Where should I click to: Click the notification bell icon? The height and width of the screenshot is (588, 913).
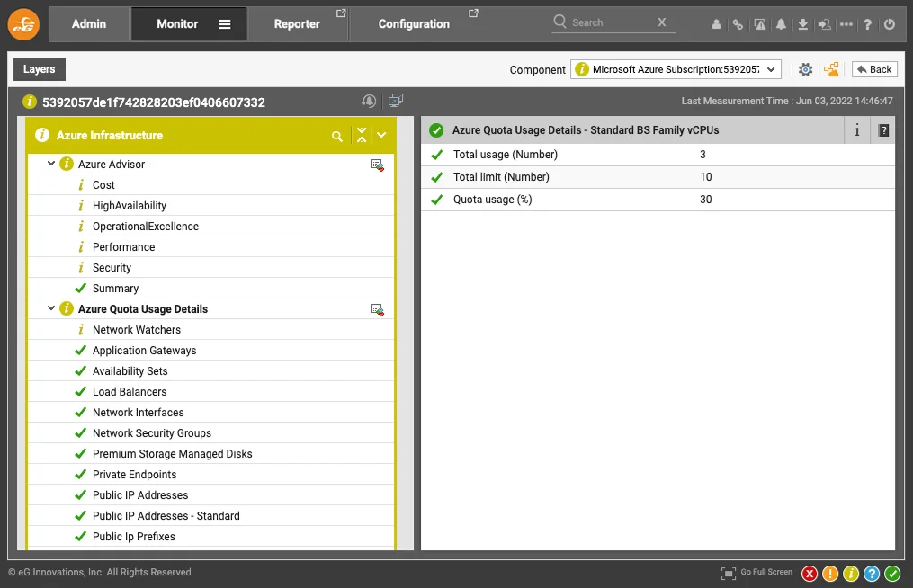pyautogui.click(x=781, y=24)
